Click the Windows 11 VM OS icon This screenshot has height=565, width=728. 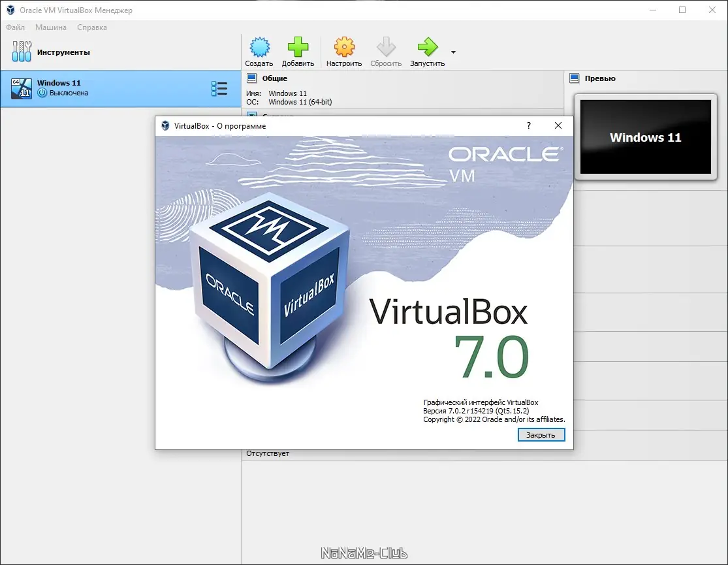click(22, 88)
